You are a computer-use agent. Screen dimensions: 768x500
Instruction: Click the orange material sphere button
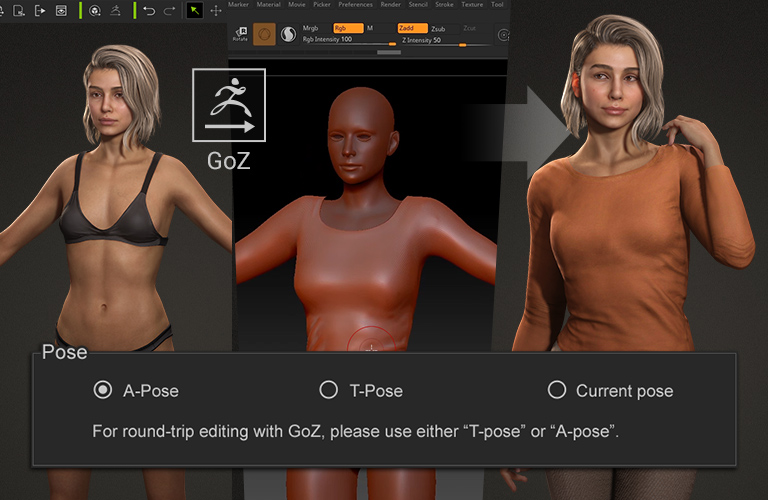[265, 35]
